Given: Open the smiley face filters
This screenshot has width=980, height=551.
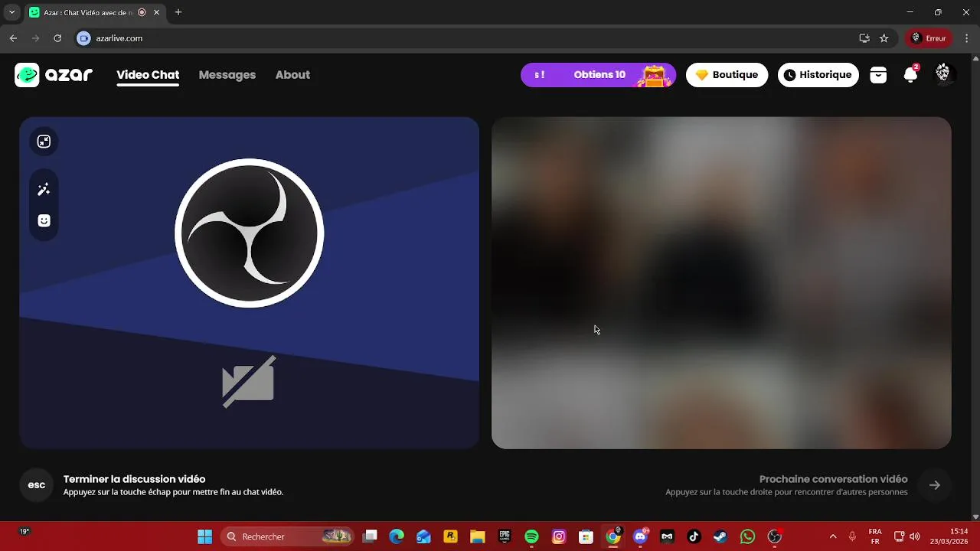Looking at the screenshot, I should point(44,221).
